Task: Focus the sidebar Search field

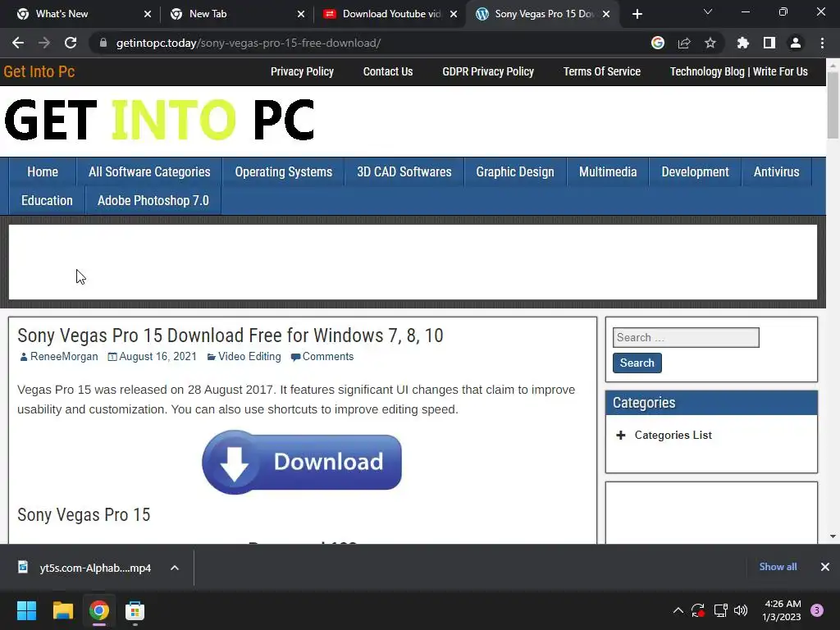Action: click(686, 337)
